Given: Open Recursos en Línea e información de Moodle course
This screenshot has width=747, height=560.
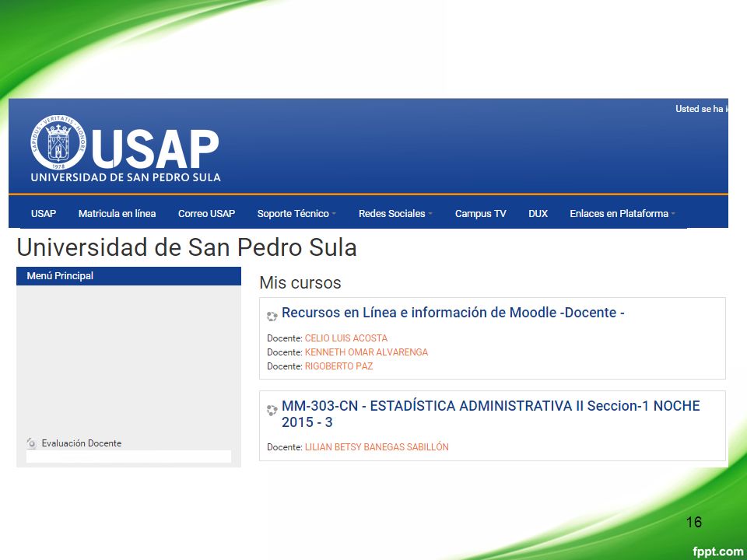Looking at the screenshot, I should [453, 313].
